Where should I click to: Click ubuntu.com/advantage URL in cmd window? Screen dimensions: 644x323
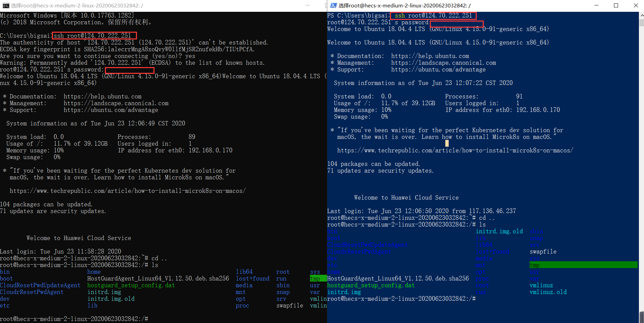111,110
